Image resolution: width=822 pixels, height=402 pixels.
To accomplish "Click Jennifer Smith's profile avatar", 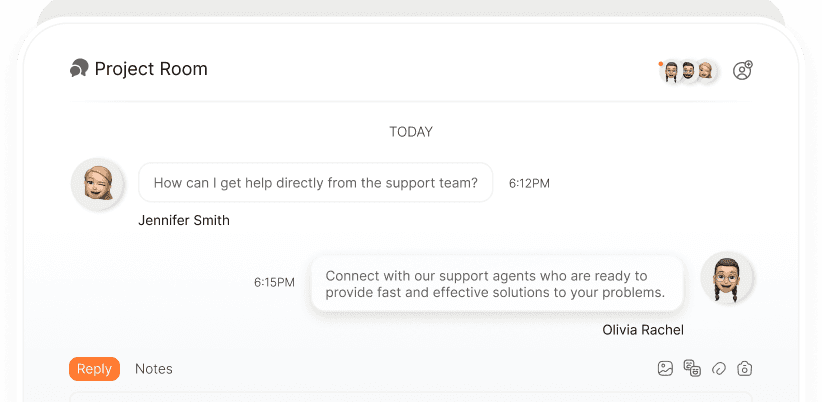I will pos(97,183).
